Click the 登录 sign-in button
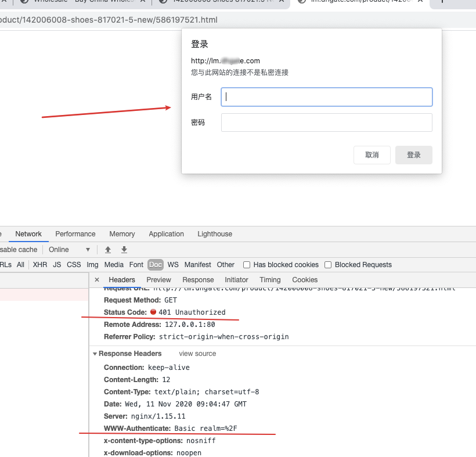Viewport: 476px width, 457px height. point(414,155)
